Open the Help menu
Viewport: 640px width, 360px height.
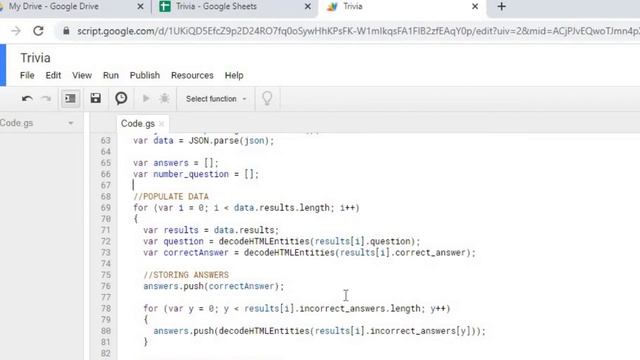tap(234, 76)
